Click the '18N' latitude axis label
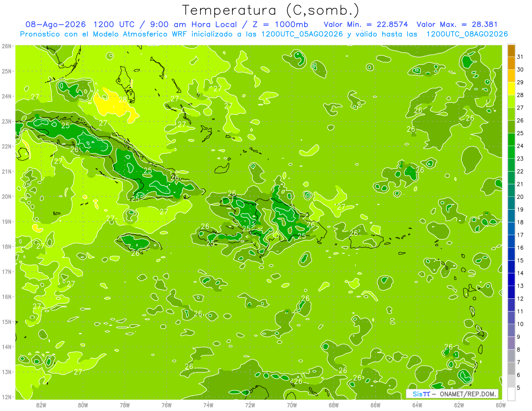The width and height of the screenshot is (532, 411). click(x=6, y=246)
